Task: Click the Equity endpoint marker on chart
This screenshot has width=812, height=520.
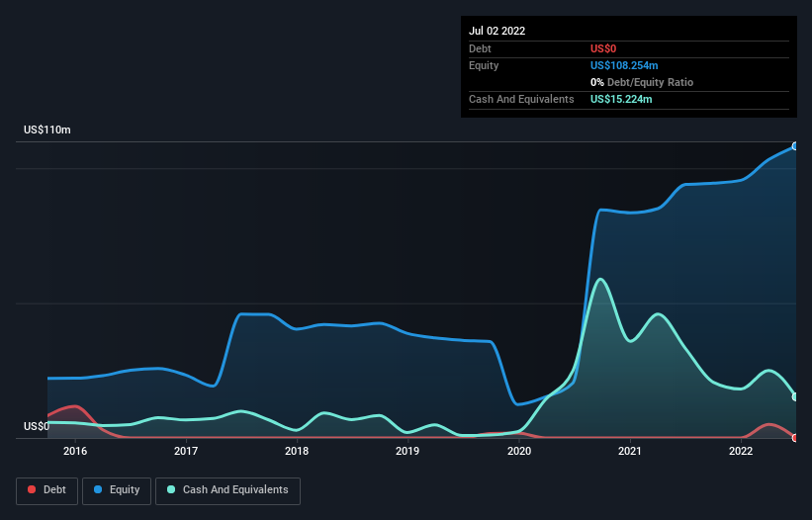Action: 795,146
